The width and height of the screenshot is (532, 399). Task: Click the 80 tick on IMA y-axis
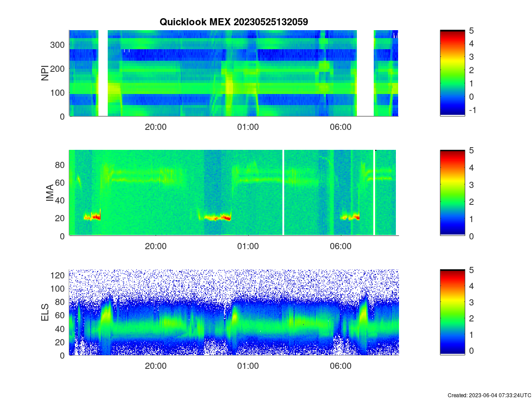60,165
